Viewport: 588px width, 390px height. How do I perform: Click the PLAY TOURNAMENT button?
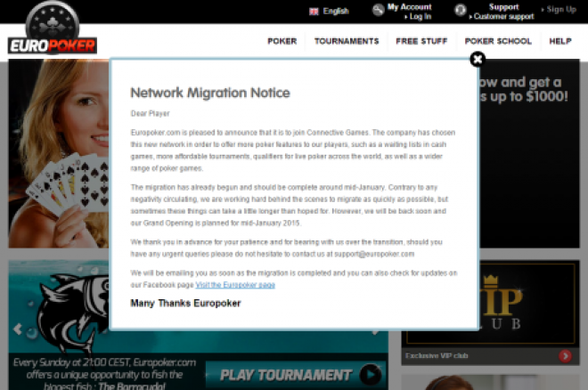296,375
